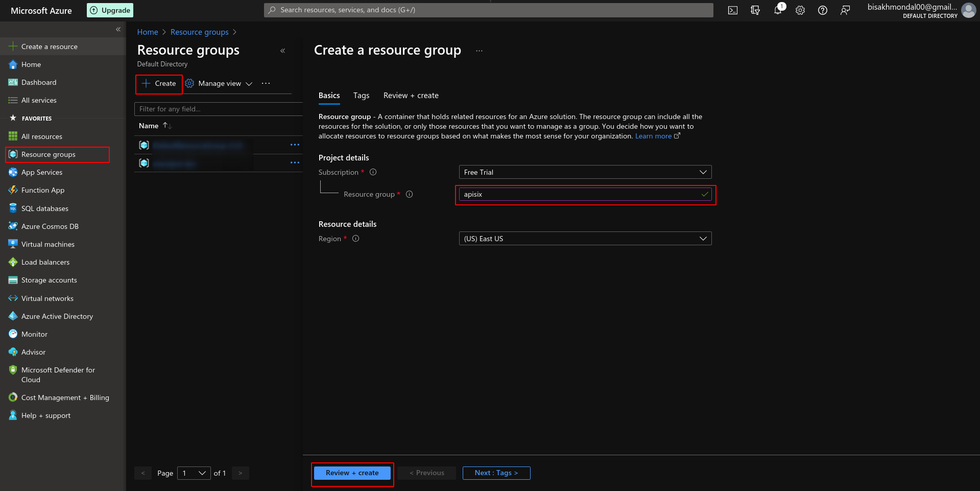980x491 pixels.
Task: Open the Directories and subscriptions filter icon
Action: [x=755, y=10]
